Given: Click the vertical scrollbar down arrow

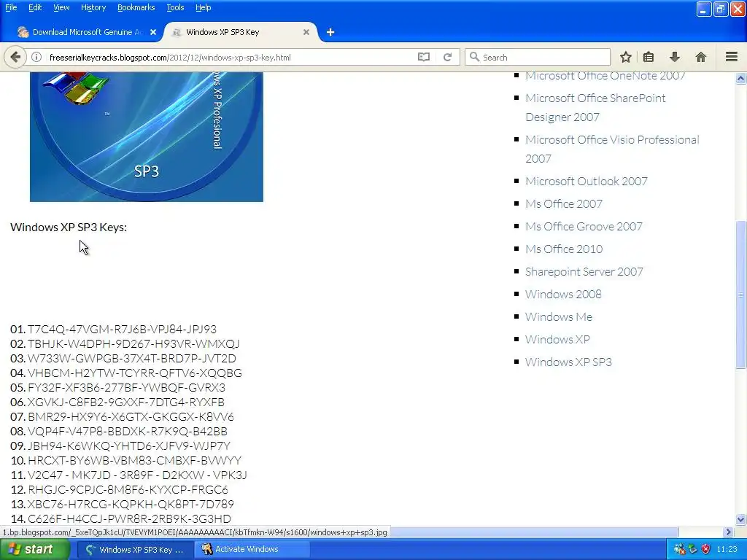Looking at the screenshot, I should (740, 519).
